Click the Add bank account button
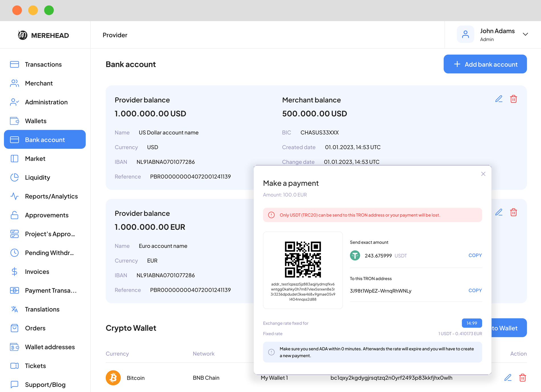 pos(485,64)
